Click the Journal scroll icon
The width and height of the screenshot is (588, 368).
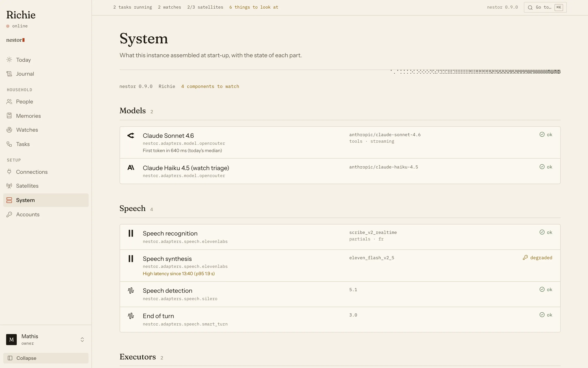pos(9,74)
